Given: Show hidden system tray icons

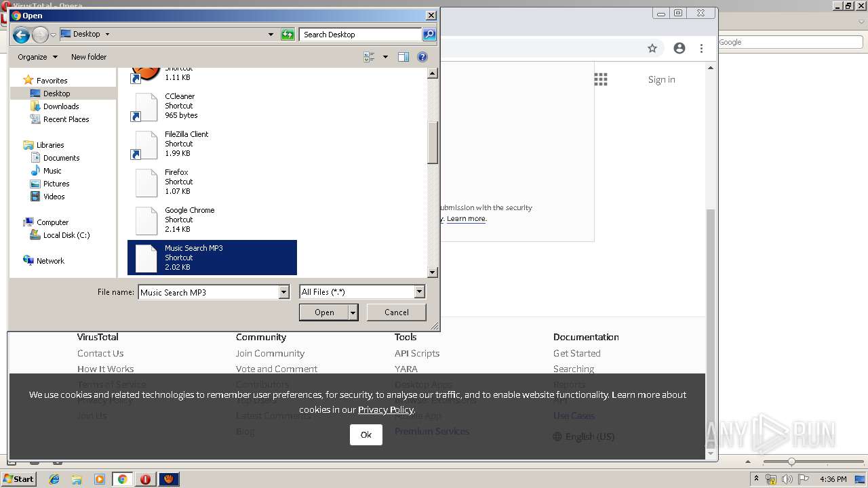Looking at the screenshot, I should [x=756, y=479].
